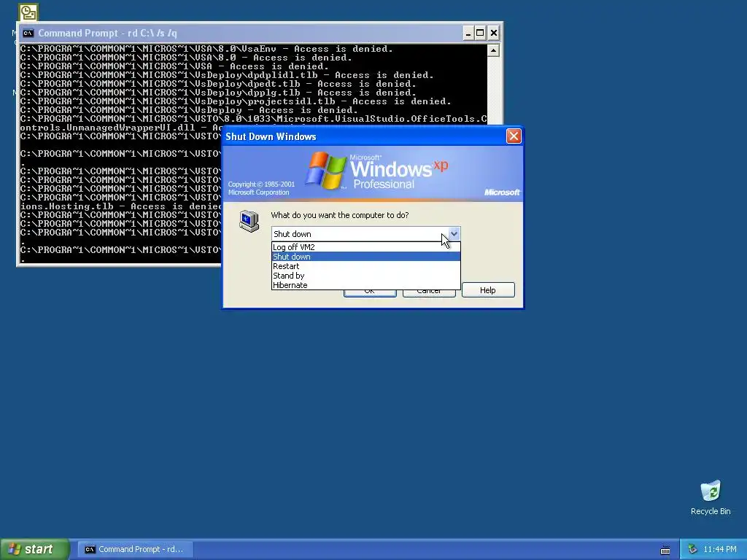Click the keyboard icon on the taskbar

tap(665, 550)
